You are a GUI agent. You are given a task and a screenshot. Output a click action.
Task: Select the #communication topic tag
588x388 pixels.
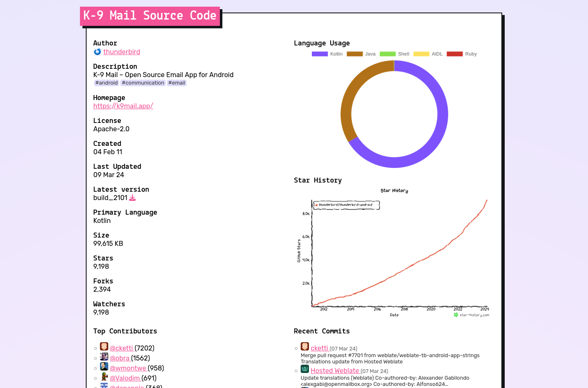point(143,83)
